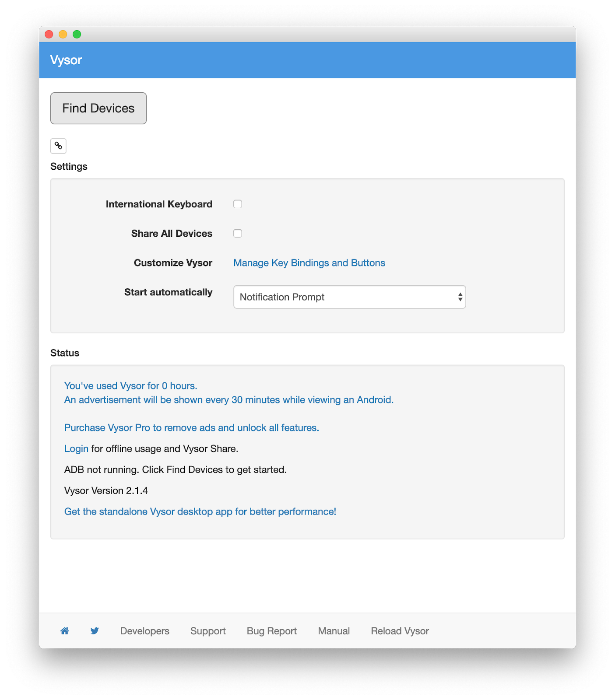
Task: Click Purchase Vysor Pro link
Action: coord(192,428)
